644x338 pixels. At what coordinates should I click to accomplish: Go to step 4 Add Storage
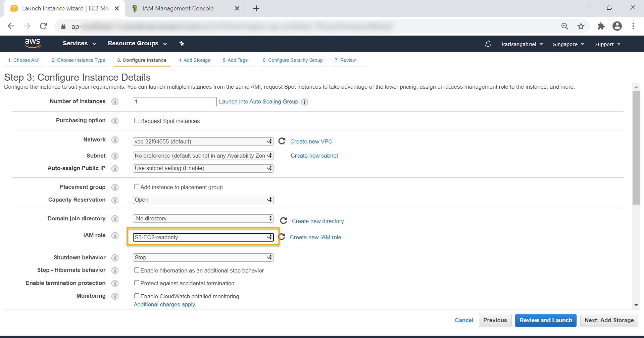[194, 60]
